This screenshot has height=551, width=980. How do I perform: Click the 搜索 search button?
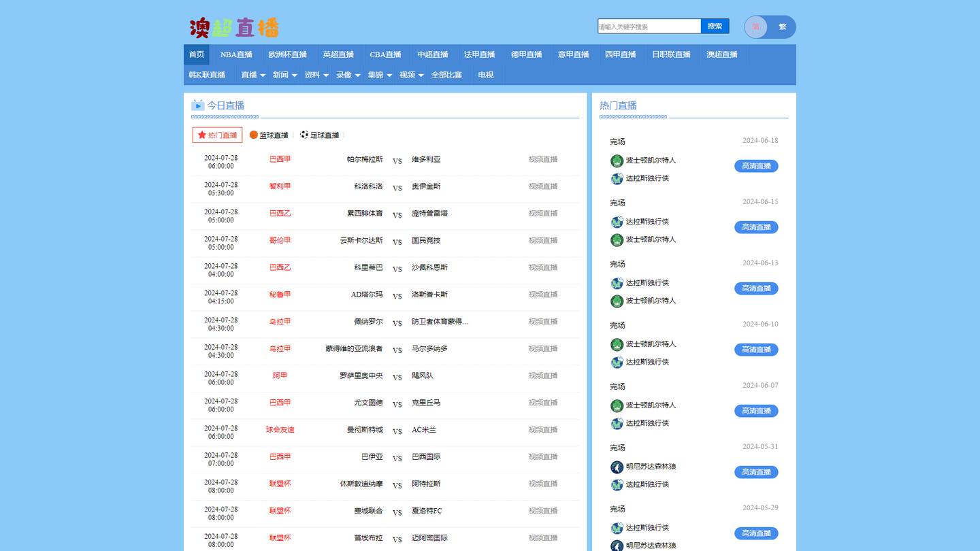(x=715, y=26)
